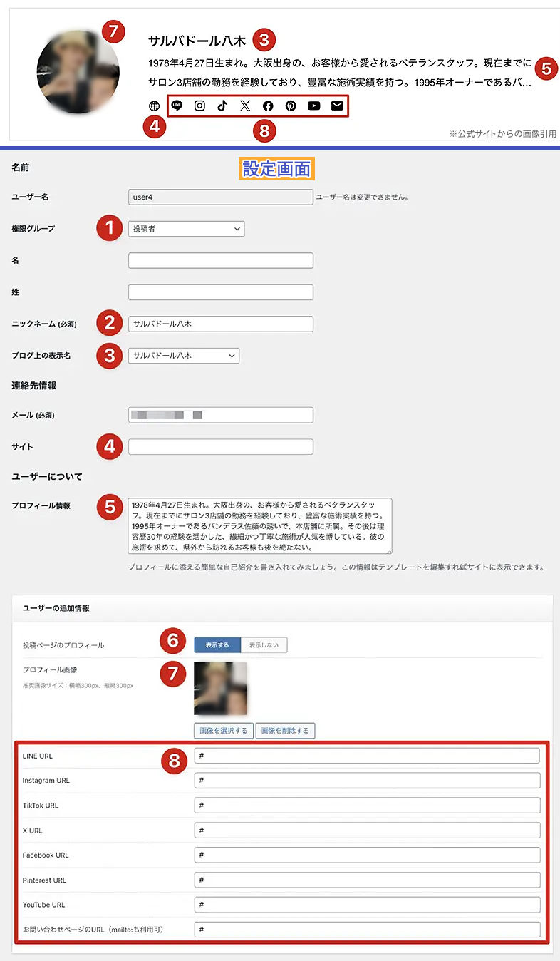The height and width of the screenshot is (961, 560).
Task: Click the 画像を選択する button
Action: pyautogui.click(x=224, y=731)
